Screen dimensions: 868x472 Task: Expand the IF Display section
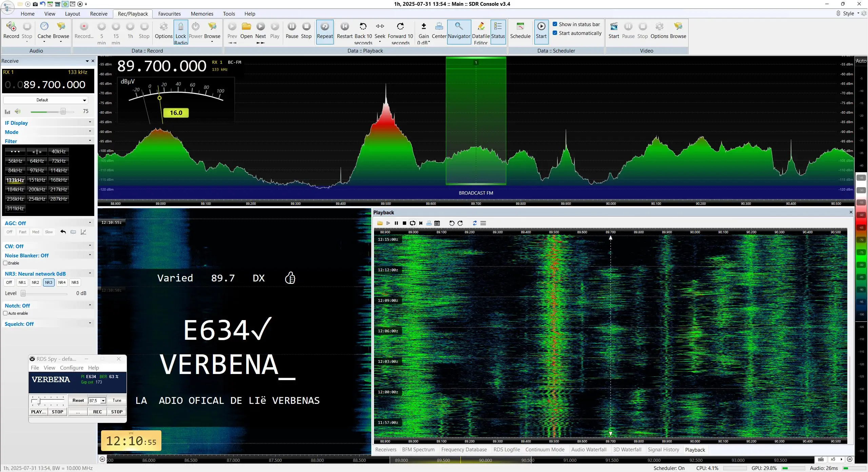pos(48,123)
